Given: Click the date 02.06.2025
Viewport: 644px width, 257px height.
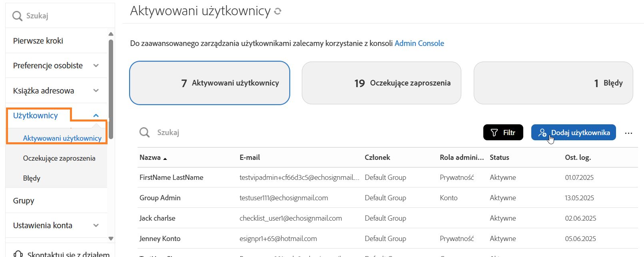Looking at the screenshot, I should (x=580, y=218).
